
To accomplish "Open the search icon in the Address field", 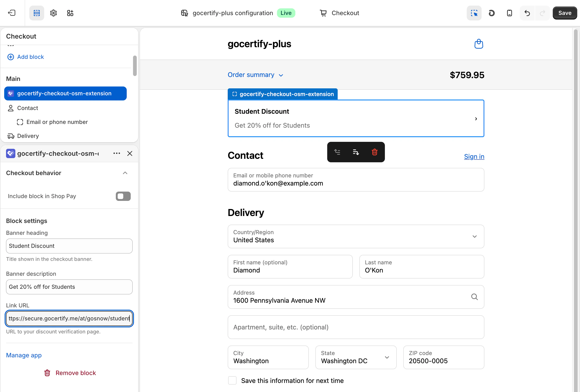I will pyautogui.click(x=474, y=297).
